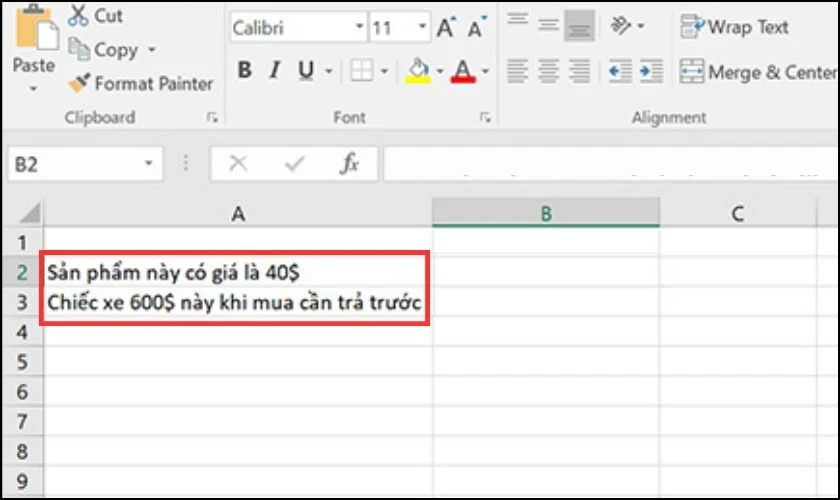This screenshot has width=840, height=500.
Task: Apply red Font Color A
Action: [x=463, y=70]
